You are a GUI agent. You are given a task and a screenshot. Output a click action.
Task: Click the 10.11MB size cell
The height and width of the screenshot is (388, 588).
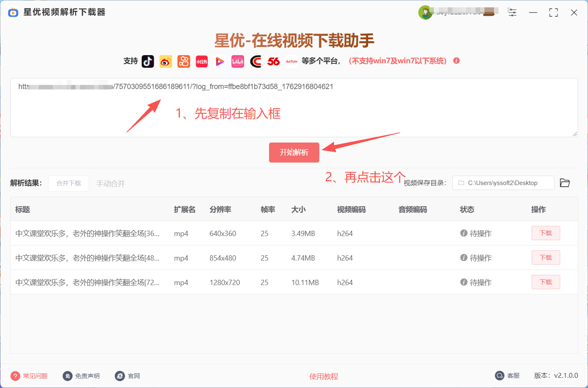(305, 283)
